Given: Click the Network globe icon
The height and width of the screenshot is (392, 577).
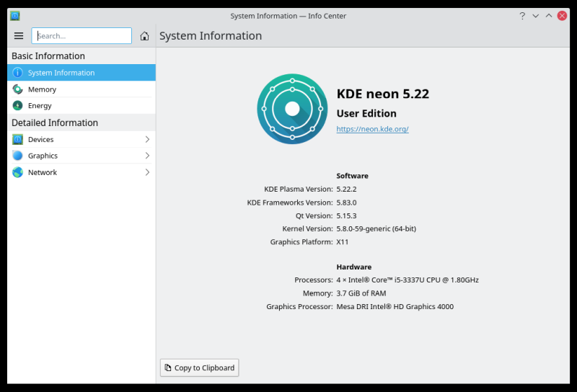Looking at the screenshot, I should (18, 172).
